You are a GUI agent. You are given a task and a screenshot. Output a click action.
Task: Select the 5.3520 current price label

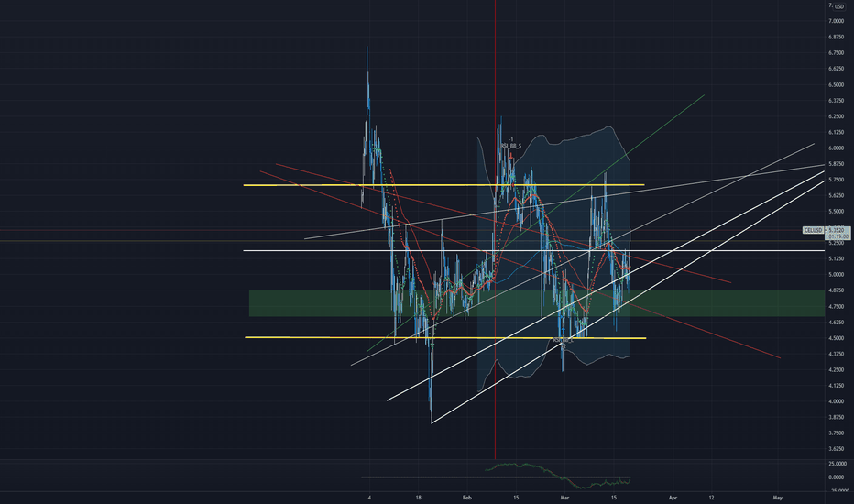point(838,231)
